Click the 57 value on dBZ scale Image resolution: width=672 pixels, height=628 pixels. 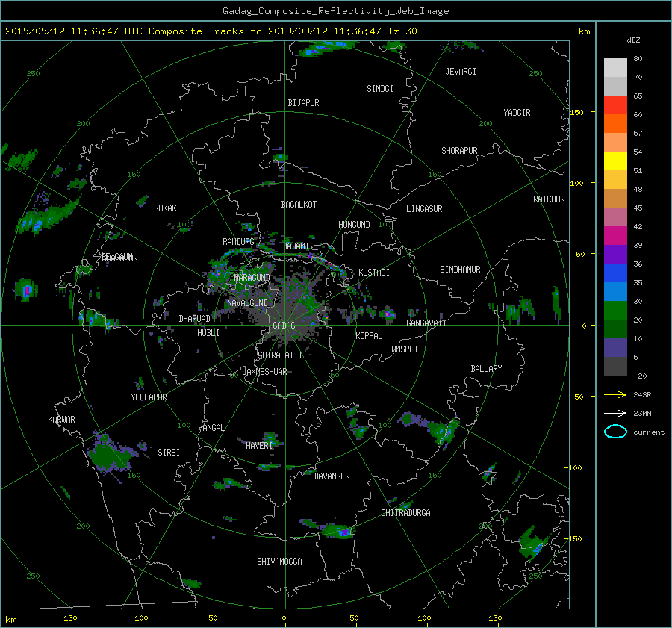tap(638, 134)
